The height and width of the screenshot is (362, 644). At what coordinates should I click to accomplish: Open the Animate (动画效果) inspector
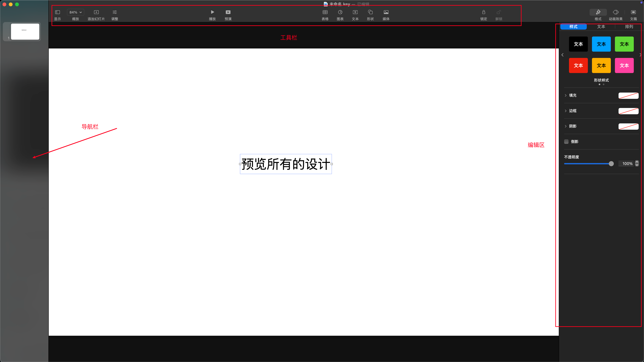tap(616, 12)
